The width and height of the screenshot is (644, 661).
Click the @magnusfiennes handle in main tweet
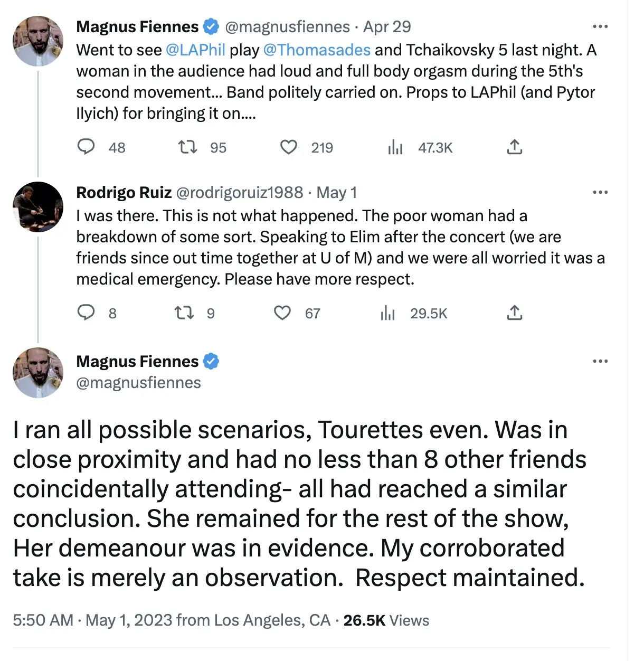pyautogui.click(x=138, y=383)
